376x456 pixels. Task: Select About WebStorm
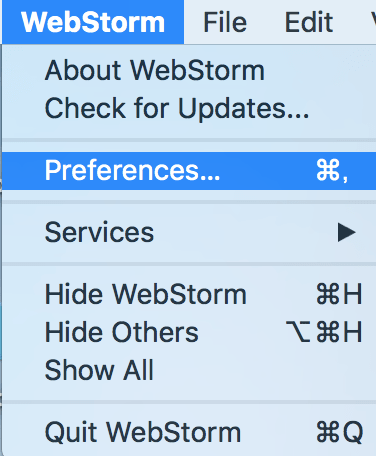click(x=155, y=71)
